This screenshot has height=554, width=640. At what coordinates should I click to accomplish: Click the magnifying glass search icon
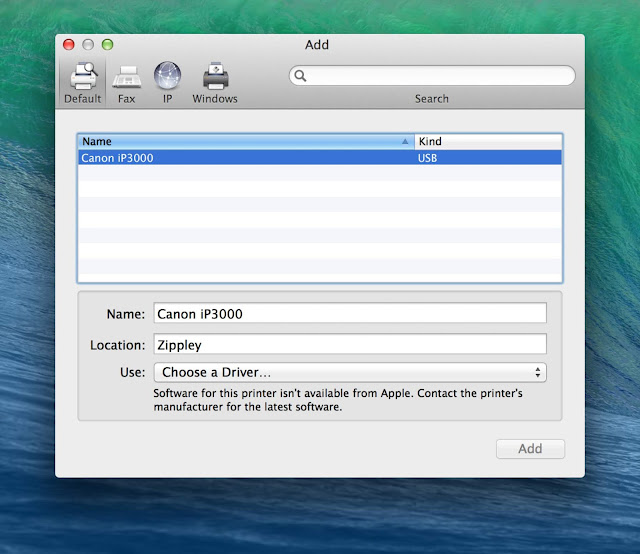(300, 76)
